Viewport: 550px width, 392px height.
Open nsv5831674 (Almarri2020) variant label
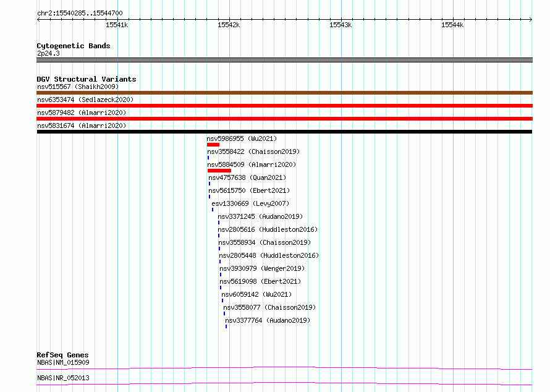pyautogui.click(x=82, y=126)
